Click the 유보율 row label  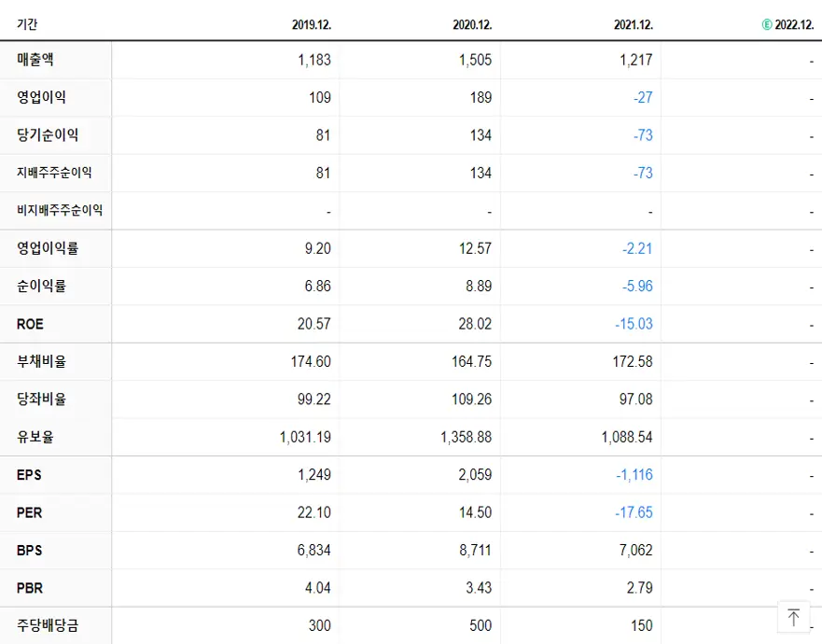click(35, 437)
